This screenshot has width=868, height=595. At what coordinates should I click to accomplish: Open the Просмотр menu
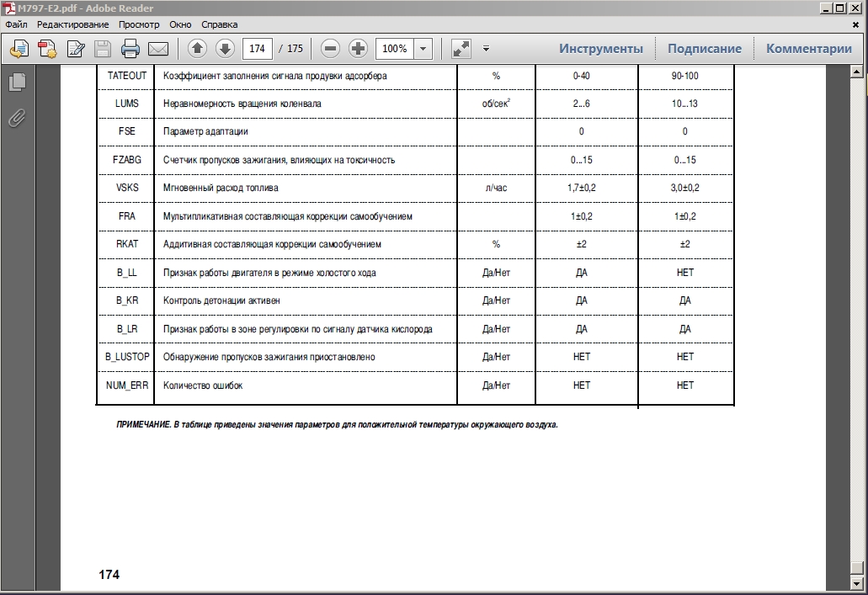(138, 24)
